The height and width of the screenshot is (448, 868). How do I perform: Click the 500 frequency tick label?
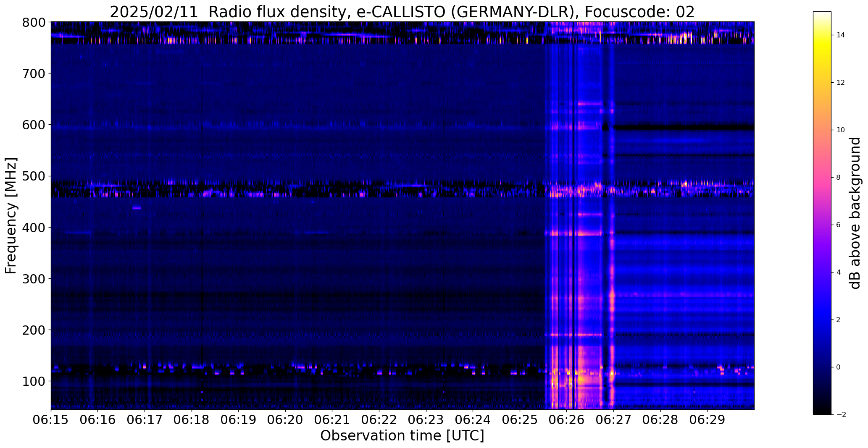tap(33, 176)
